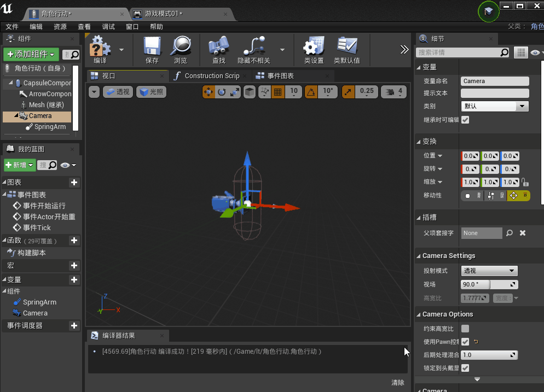Image resolution: width=544 pixels, height=392 pixels.
Task: Switch to the 游戏模式01 document tab
Action: [182, 14]
